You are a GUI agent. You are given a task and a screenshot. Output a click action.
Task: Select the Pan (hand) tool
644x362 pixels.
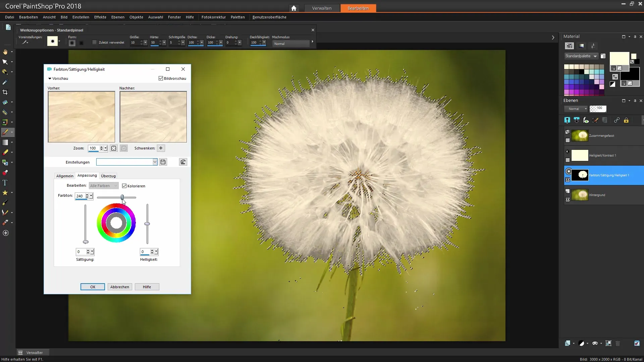tap(5, 52)
